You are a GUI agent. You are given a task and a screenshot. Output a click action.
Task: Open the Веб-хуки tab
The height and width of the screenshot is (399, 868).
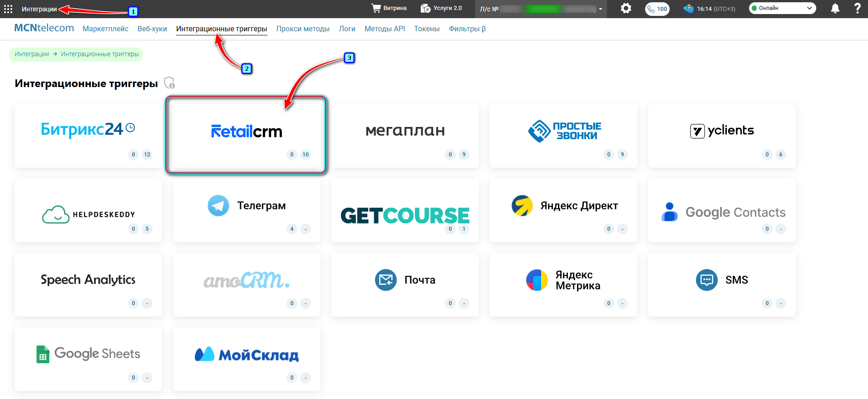pyautogui.click(x=152, y=29)
